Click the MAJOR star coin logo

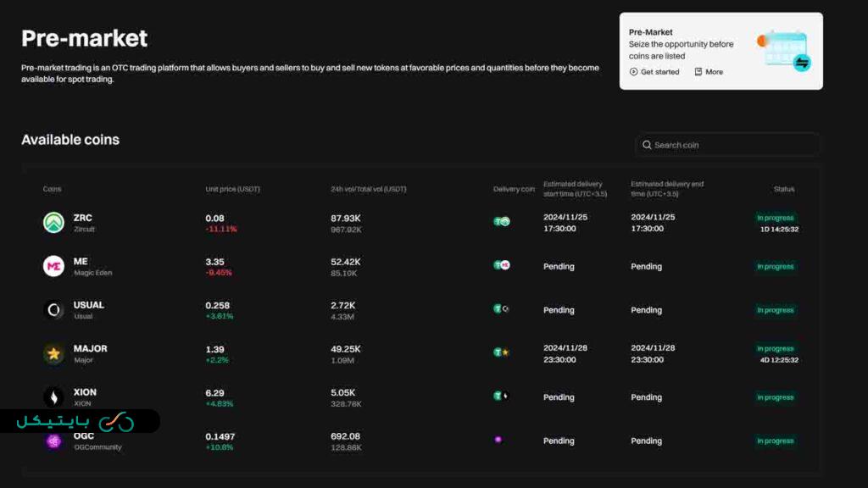click(x=54, y=353)
